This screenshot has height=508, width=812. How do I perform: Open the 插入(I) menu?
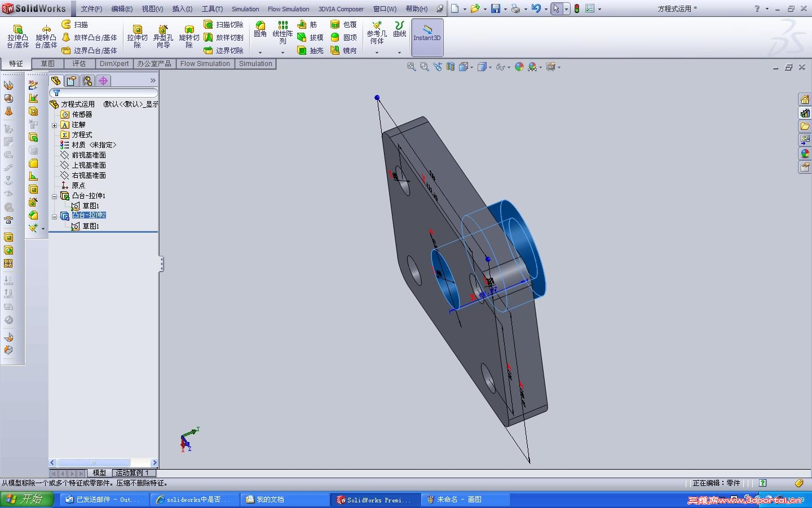(x=182, y=9)
